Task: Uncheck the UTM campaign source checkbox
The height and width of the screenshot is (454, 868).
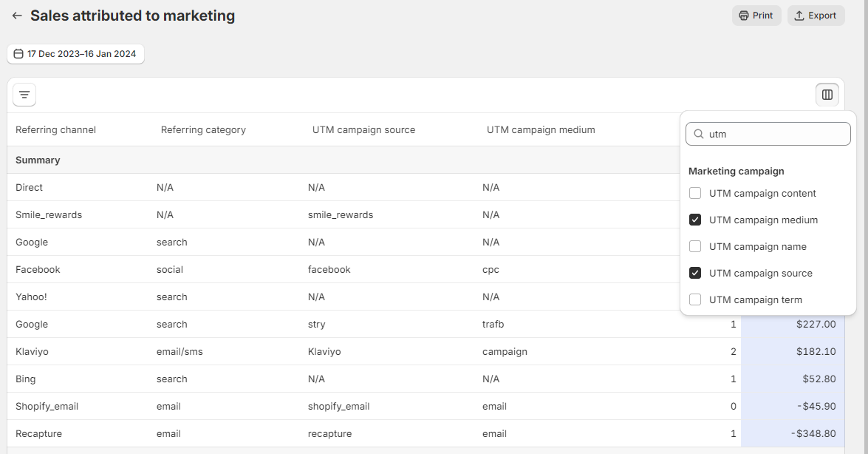Action: 695,273
